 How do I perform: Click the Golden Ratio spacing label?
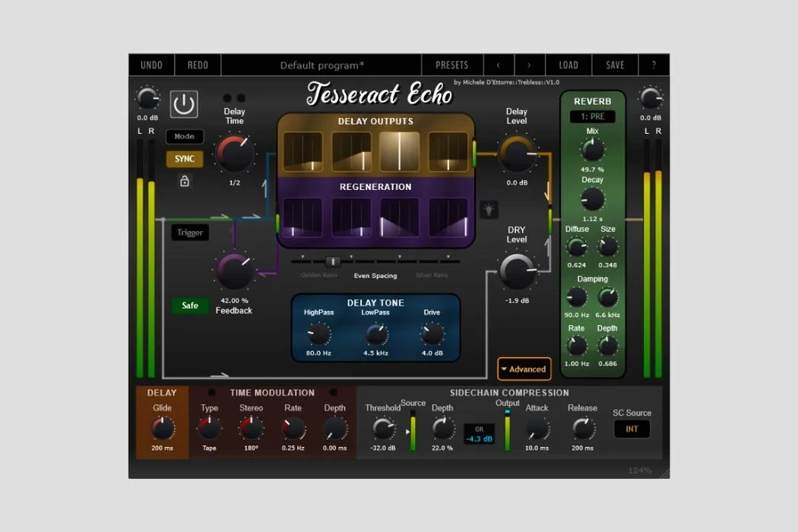point(319,275)
